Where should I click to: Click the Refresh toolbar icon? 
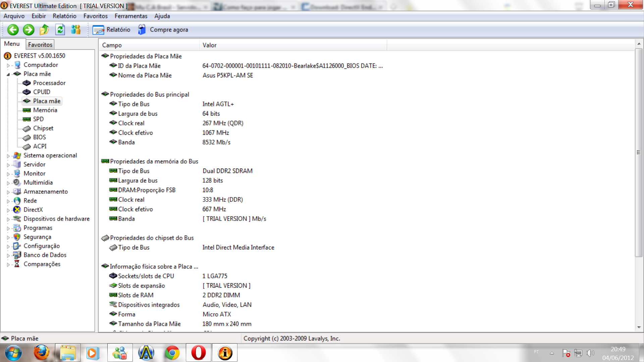coord(60,30)
